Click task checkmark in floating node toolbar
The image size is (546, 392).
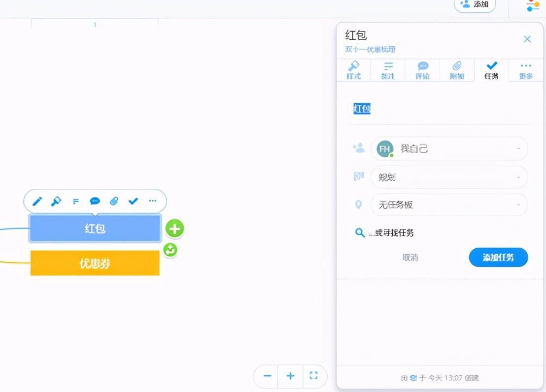[x=133, y=201]
